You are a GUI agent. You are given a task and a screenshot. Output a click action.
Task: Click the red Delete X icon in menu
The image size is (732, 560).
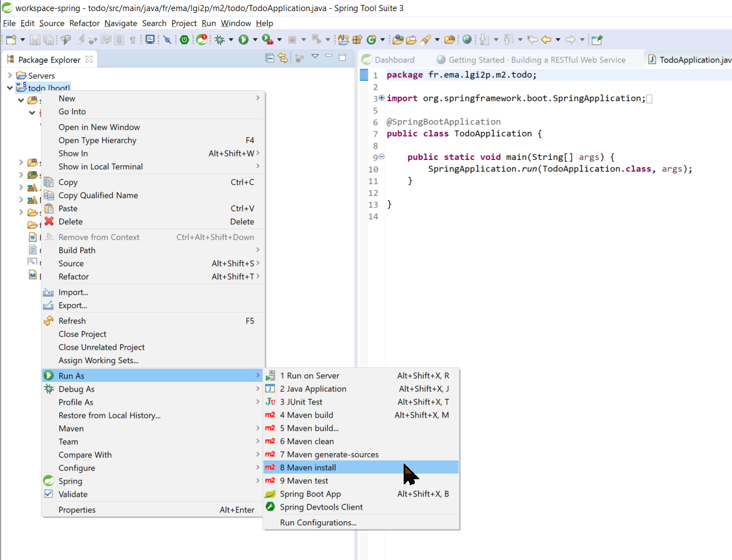pos(49,221)
